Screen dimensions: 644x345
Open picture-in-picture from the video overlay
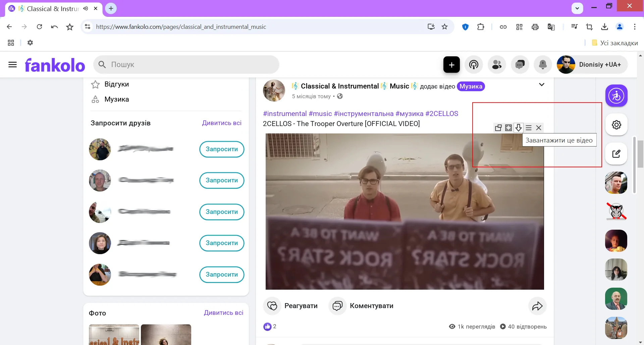pos(498,128)
